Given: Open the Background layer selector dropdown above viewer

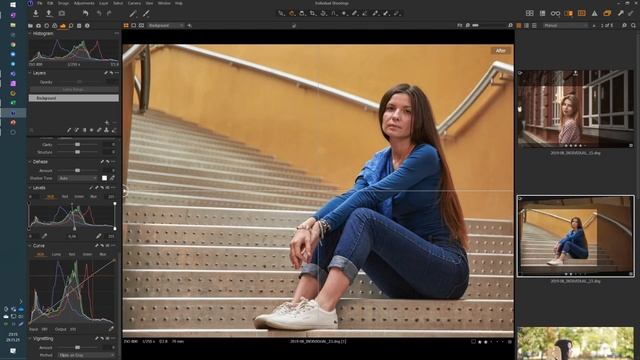Looking at the screenshot, I should pyautogui.click(x=165, y=25).
